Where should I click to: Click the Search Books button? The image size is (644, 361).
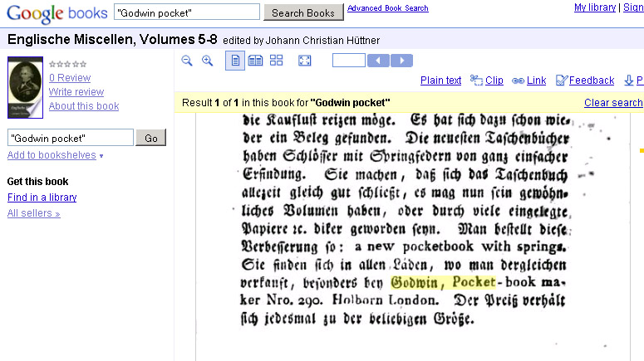[303, 12]
